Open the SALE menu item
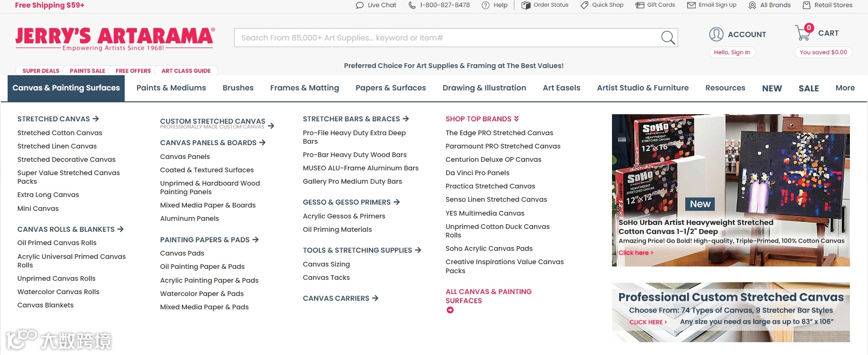This screenshot has height=355, width=868. click(x=809, y=89)
